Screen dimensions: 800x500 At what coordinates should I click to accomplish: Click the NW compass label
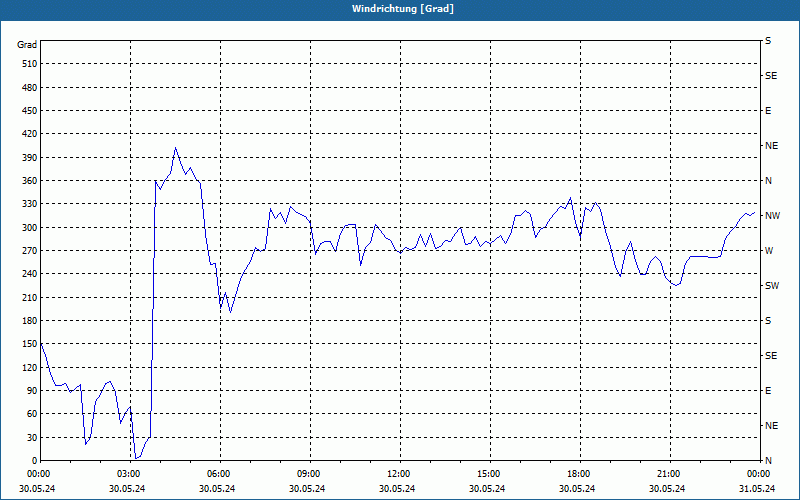(772, 216)
